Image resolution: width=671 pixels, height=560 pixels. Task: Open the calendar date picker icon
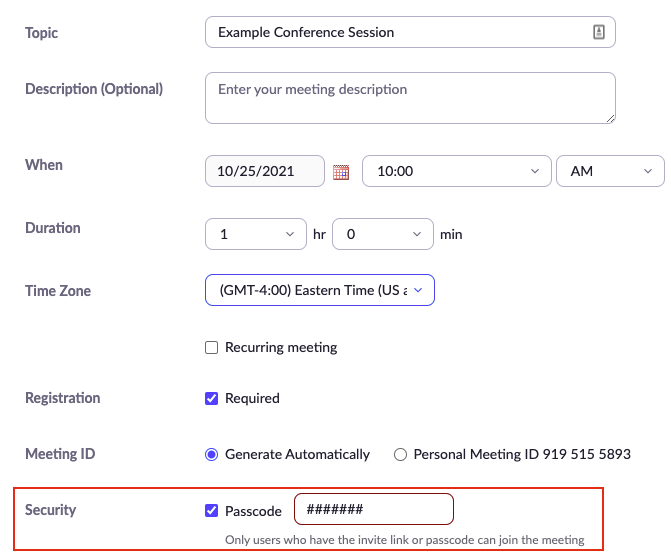point(341,172)
